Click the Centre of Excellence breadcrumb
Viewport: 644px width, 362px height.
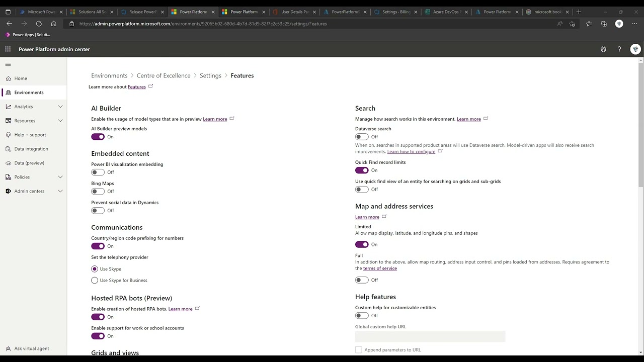point(164,75)
